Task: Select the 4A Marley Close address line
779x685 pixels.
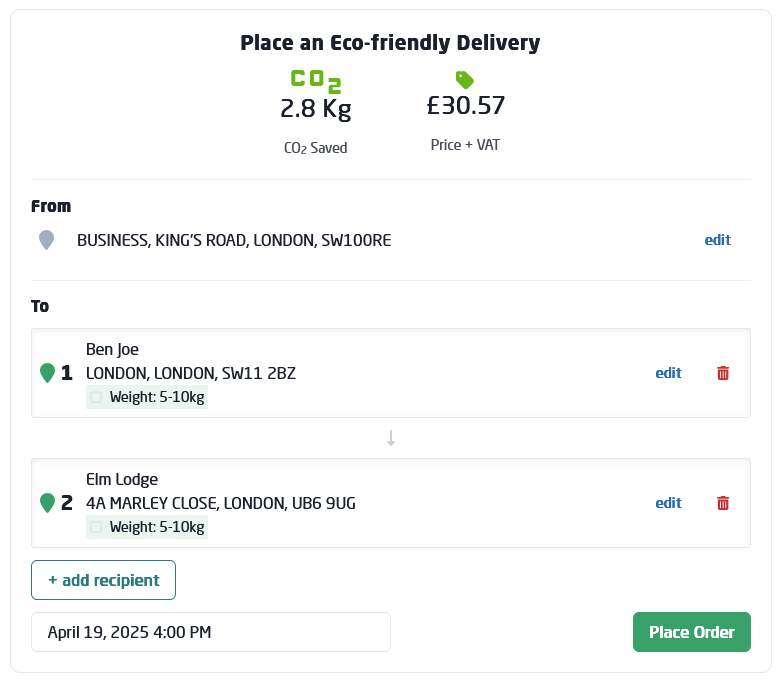Action: pos(220,503)
